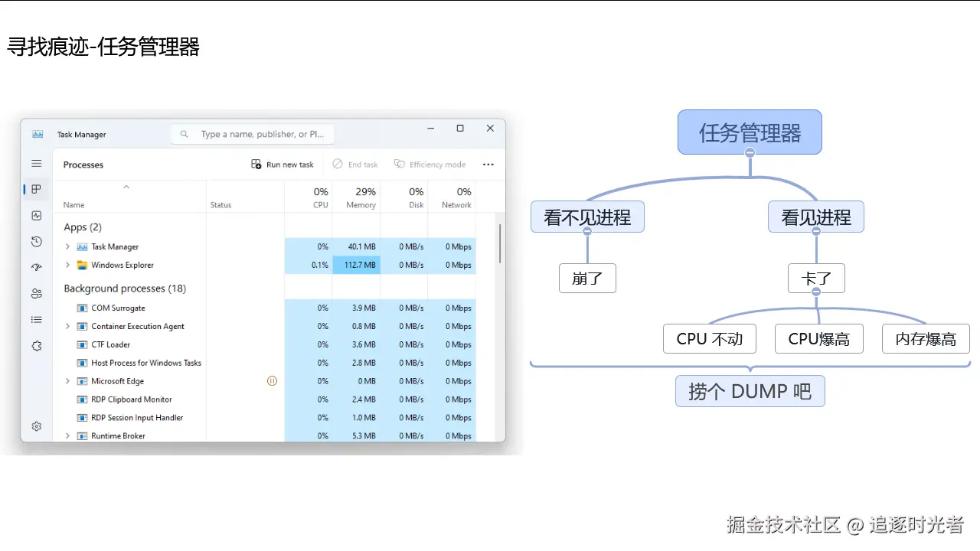980x551 pixels.
Task: Toggle Efficiency mode button
Action: (430, 165)
